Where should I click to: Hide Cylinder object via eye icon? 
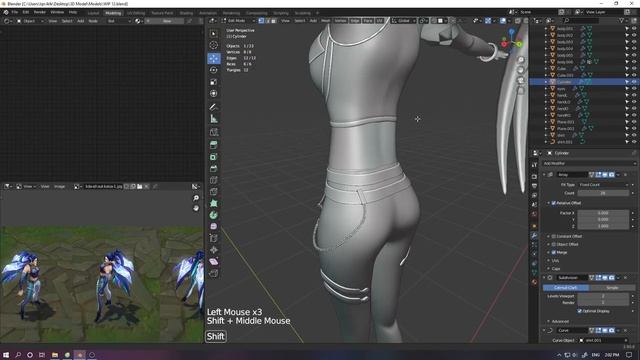[634, 82]
